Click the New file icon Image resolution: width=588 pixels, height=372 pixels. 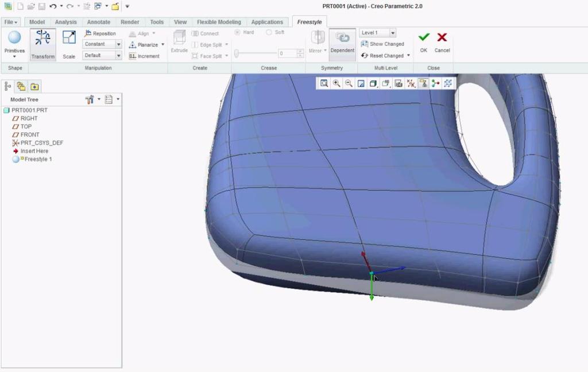coord(20,6)
